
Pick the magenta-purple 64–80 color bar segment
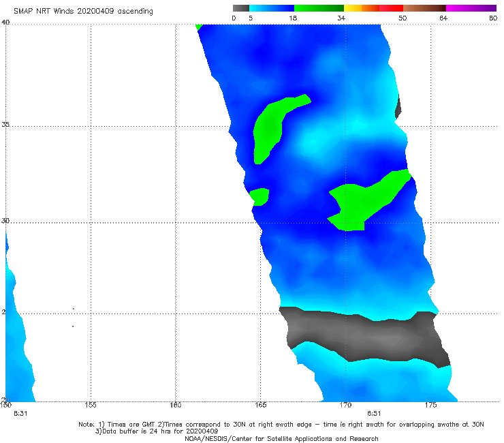coord(471,8)
